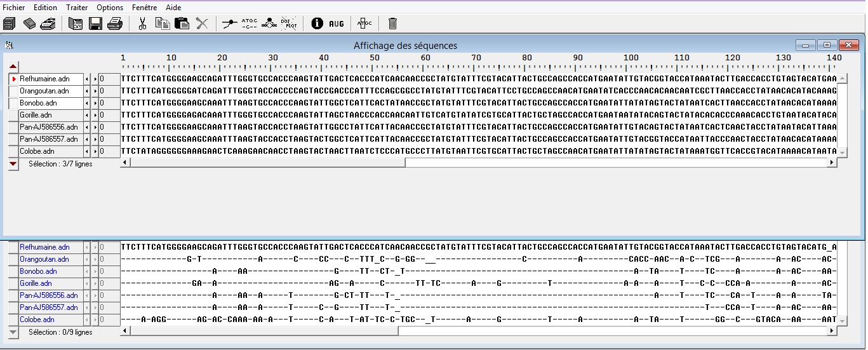Click red down arrow below sequence list
The image size is (868, 350).
click(13, 163)
